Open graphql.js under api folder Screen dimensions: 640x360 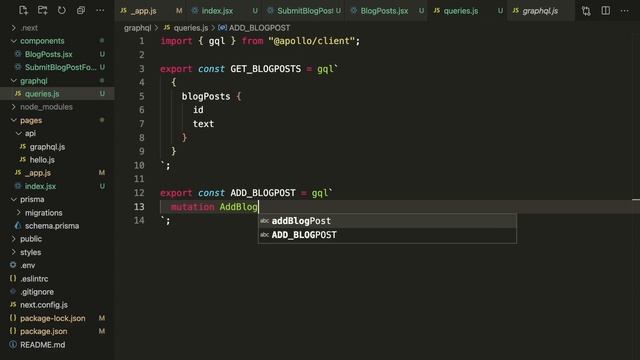[57, 147]
